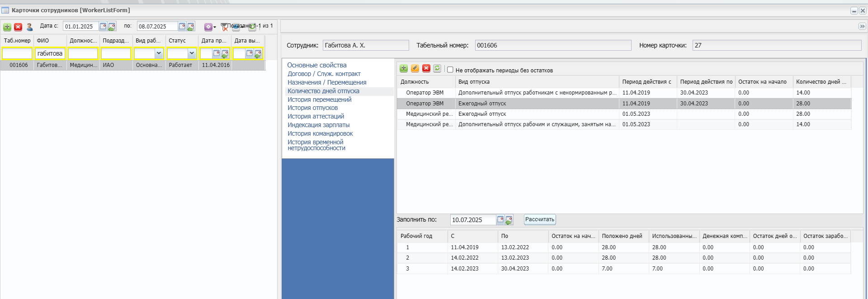Screen dimensions: 868x299
Task: Edit selected vacation record (orange pencil)
Action: point(415,68)
